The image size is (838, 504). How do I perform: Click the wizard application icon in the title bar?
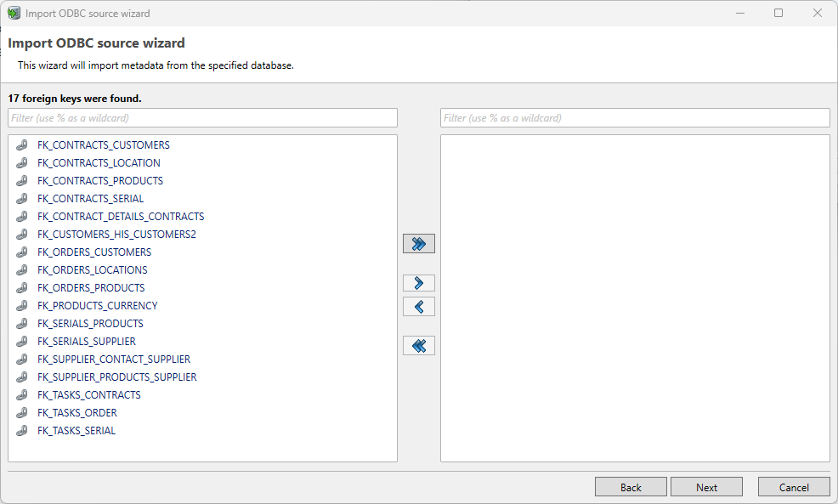coord(14,13)
